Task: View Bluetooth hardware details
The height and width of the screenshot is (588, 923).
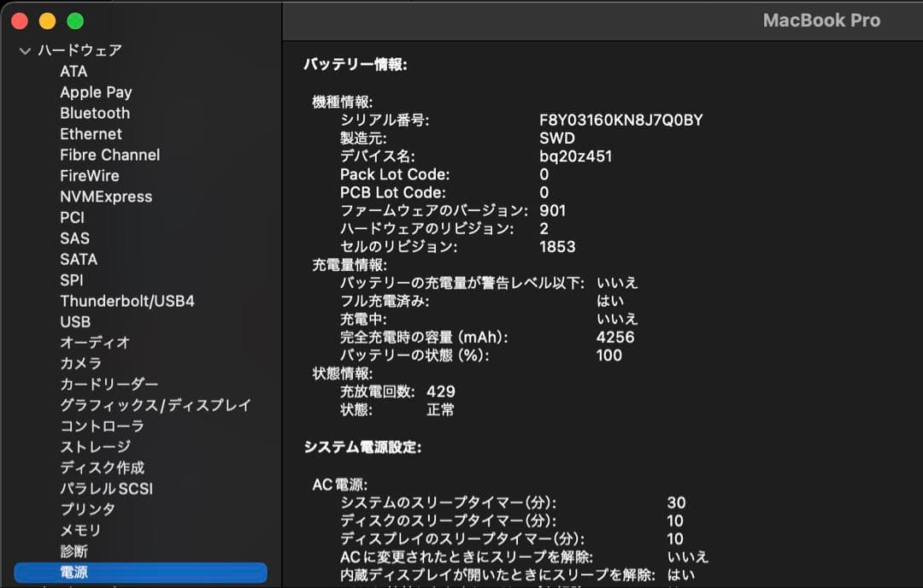Action: click(x=95, y=113)
